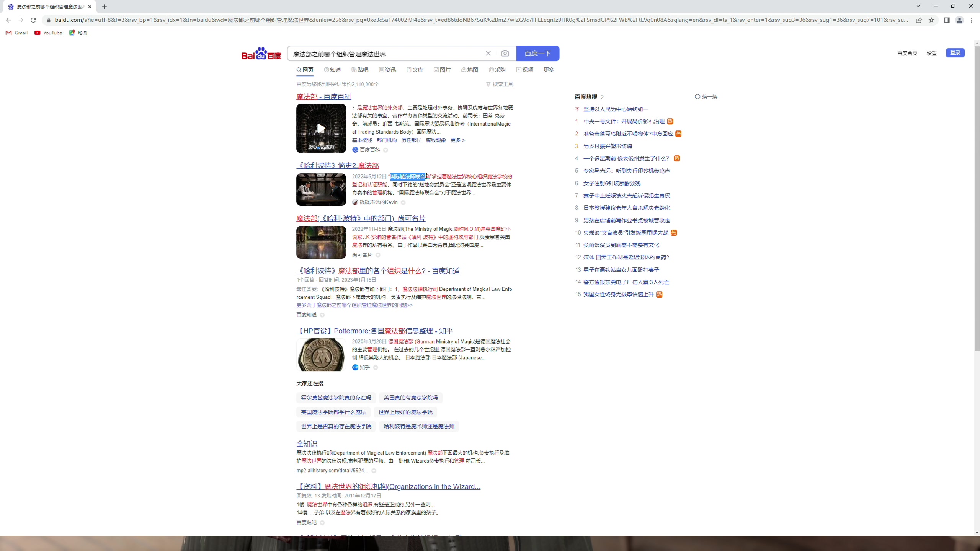980x551 pixels.
Task: Click 更多 > sublinks under 百度百科 result
Action: (458, 140)
